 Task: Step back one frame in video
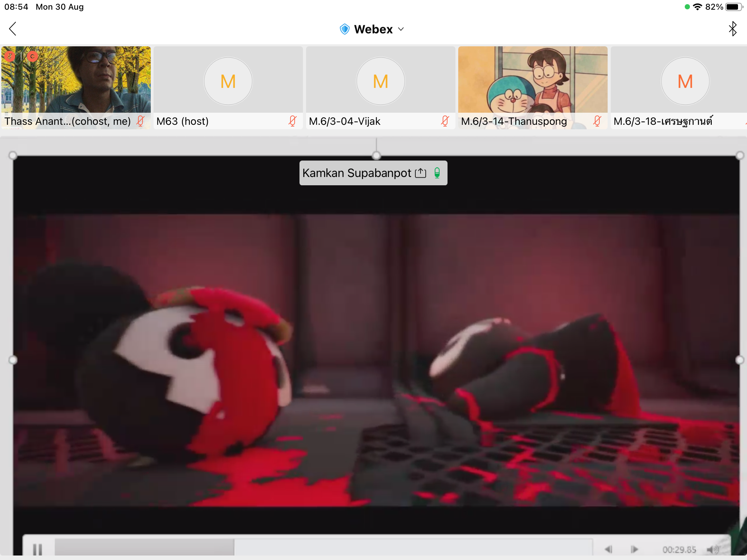tap(609, 549)
